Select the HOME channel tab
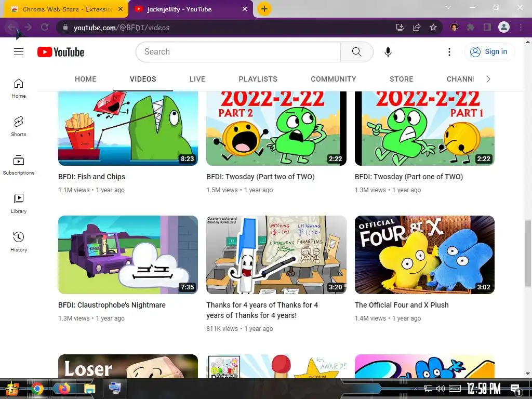 86,79
